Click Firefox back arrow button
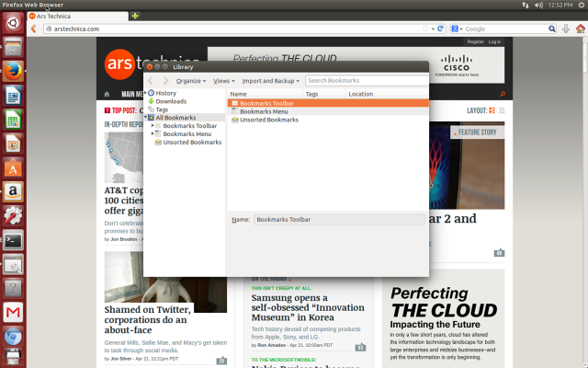Viewport: 588px width, 368px height. tap(34, 29)
